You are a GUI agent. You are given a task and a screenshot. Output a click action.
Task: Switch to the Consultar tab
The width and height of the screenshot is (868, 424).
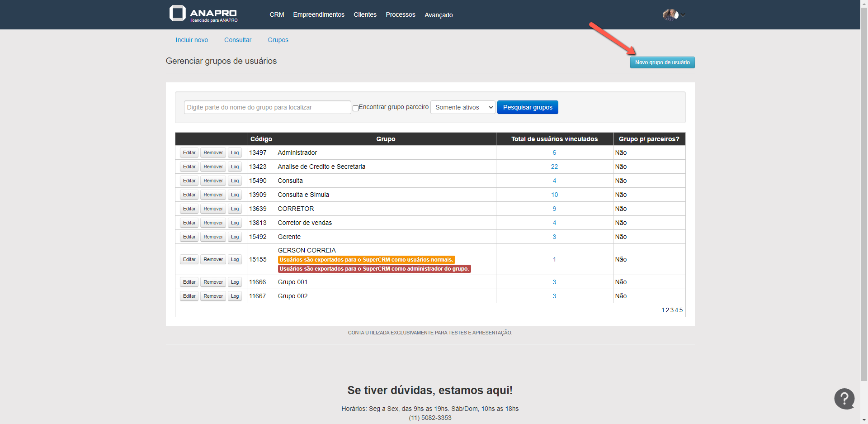coord(237,40)
